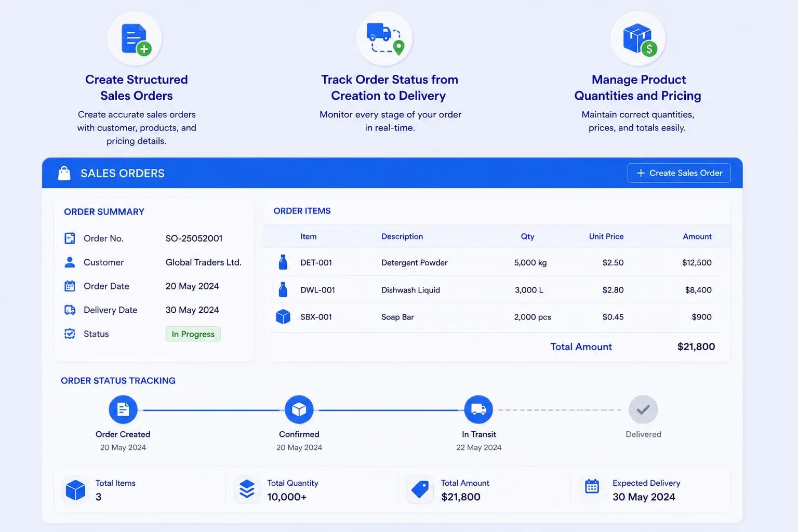Viewport: 798px width, 532px height.
Task: Click the Order Date calendar icon
Action: pyautogui.click(x=70, y=286)
